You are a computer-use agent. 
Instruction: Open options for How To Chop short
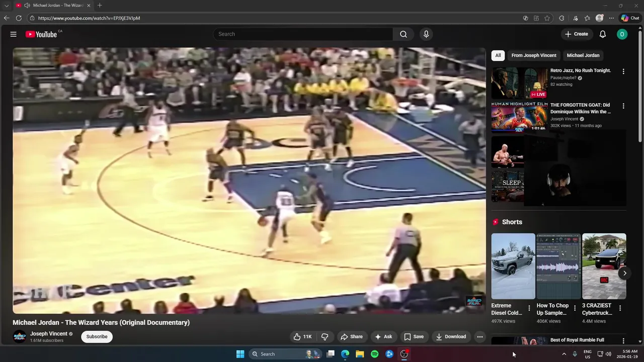(575, 308)
